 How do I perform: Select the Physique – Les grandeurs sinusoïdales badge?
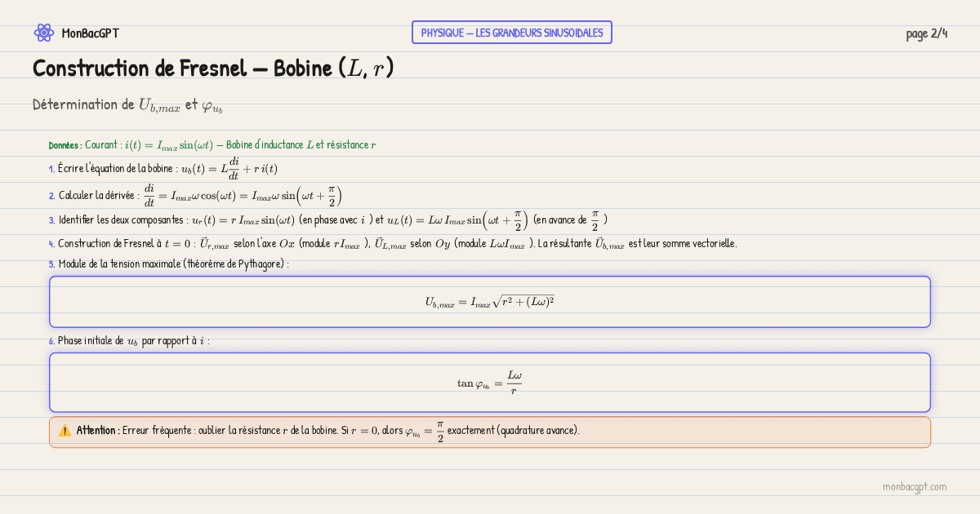tap(511, 33)
